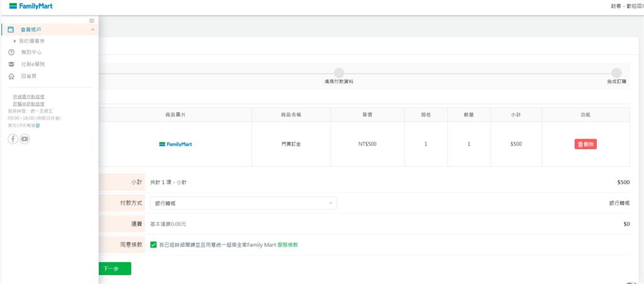The image size is (644, 284).
Task: Click the 單價 column header
Action: click(x=367, y=115)
